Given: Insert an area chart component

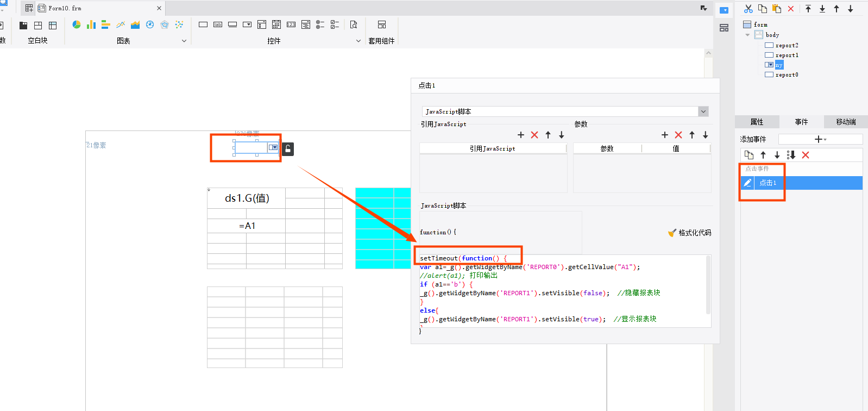Looking at the screenshot, I should point(135,25).
